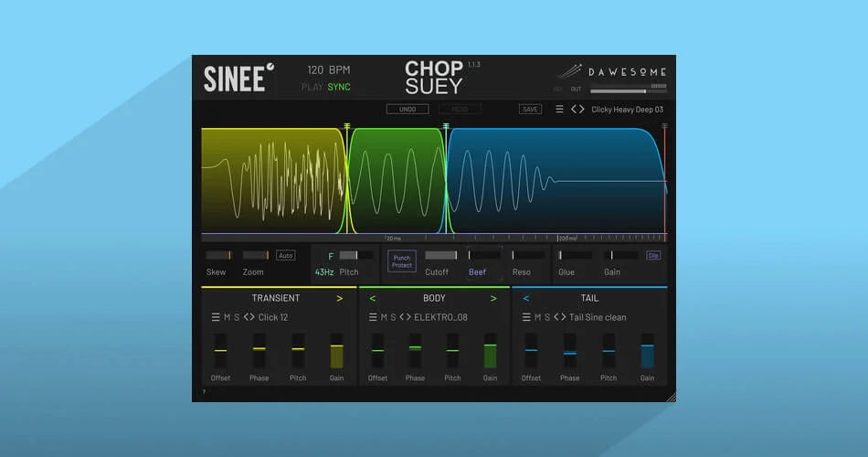The height and width of the screenshot is (457, 868).
Task: Select the TAIL section header
Action: click(589, 298)
